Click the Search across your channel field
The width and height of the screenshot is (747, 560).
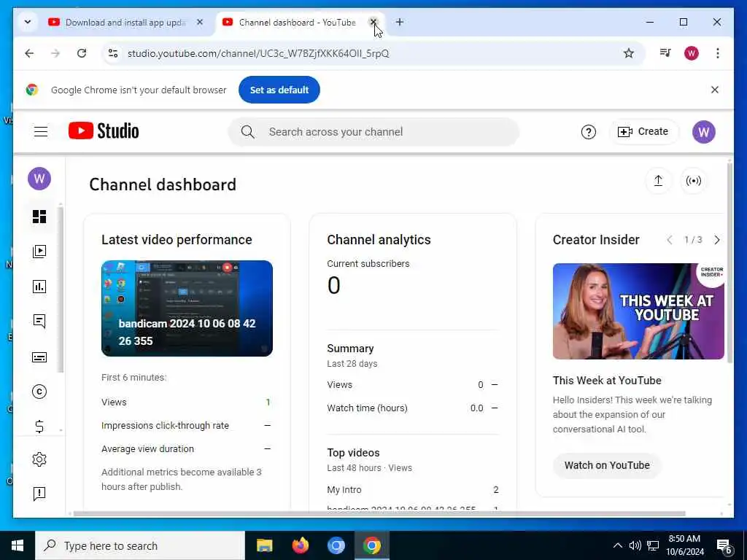coord(373,132)
